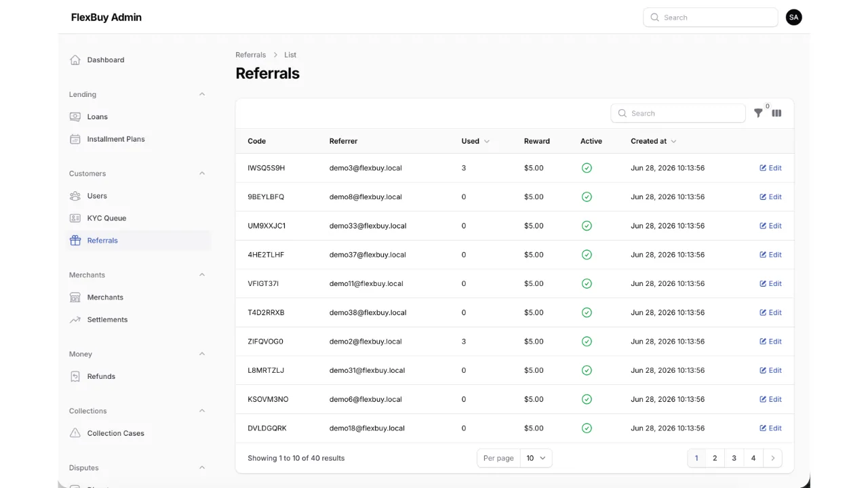Viewport: 868px width, 488px height.
Task: Click the Merchants storefront icon
Action: click(75, 298)
